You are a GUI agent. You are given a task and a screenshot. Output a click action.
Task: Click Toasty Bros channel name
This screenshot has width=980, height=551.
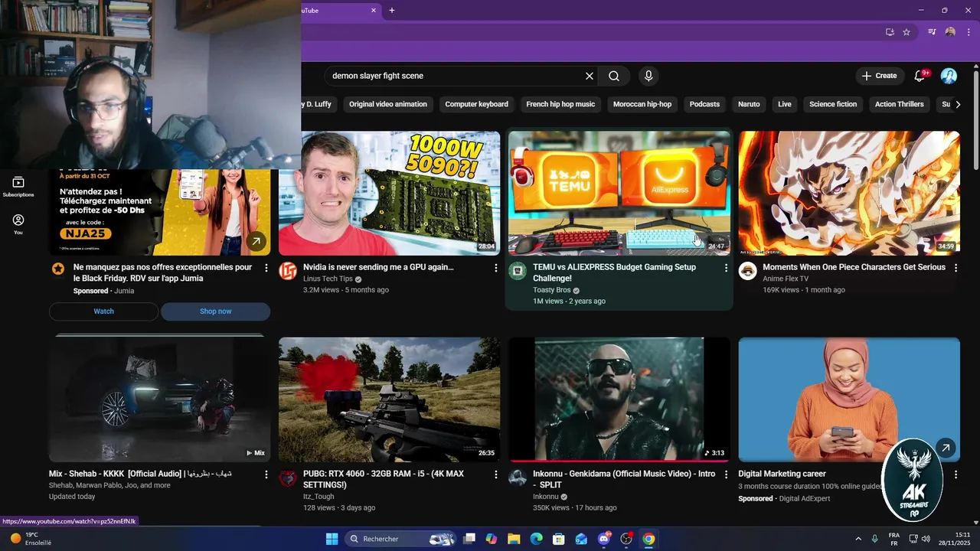click(551, 290)
